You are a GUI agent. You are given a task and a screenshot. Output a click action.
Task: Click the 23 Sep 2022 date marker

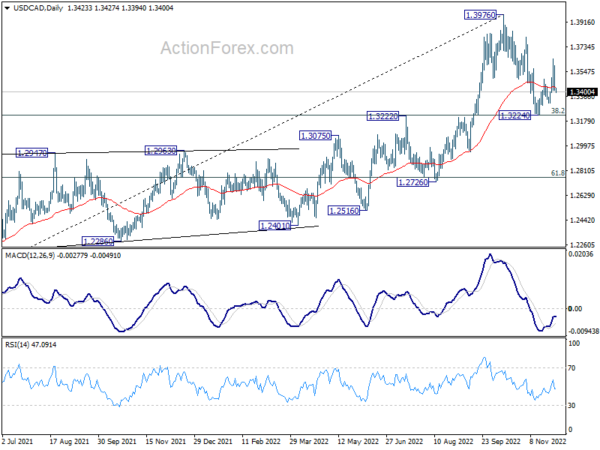pos(500,441)
